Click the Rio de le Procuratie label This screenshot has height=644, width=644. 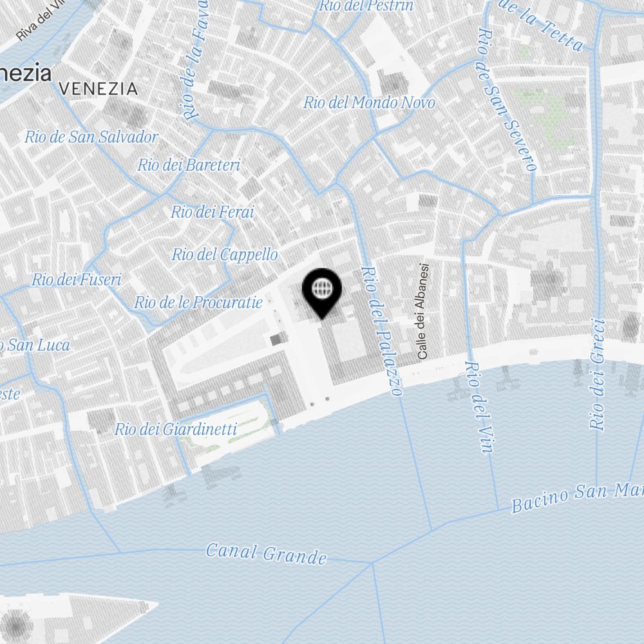(x=198, y=302)
